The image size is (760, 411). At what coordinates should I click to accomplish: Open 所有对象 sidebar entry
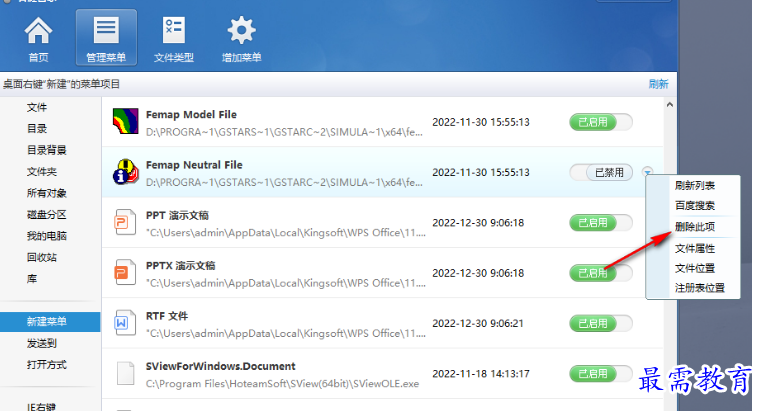point(47,193)
